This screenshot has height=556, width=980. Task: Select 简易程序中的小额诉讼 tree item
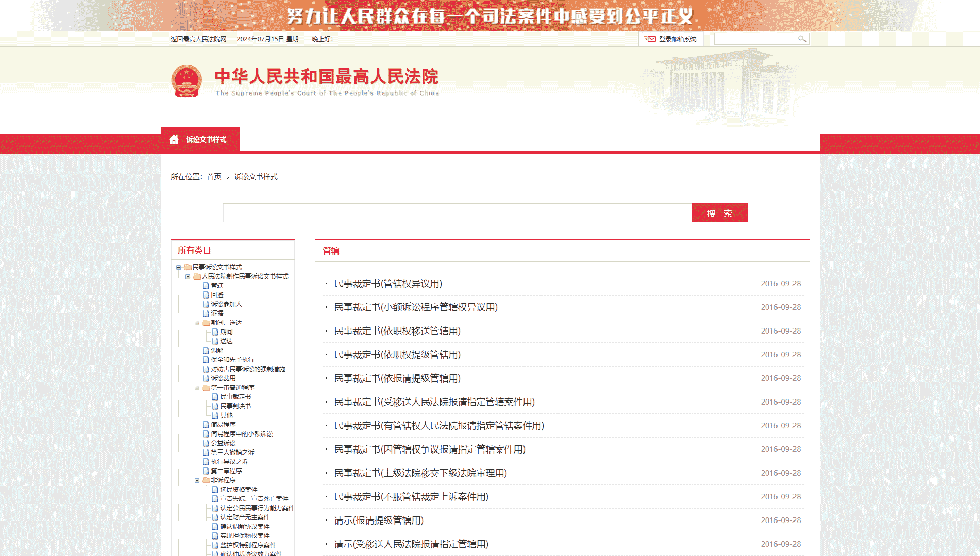[x=242, y=434]
